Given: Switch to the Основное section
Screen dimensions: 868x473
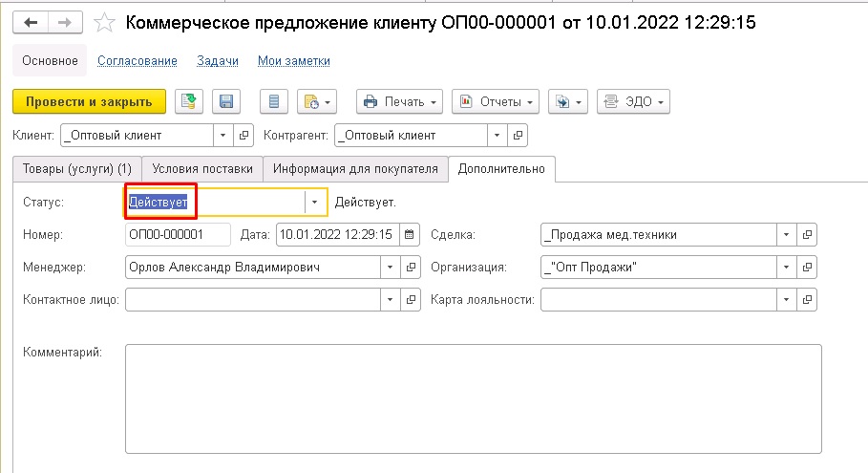Looking at the screenshot, I should (50, 61).
